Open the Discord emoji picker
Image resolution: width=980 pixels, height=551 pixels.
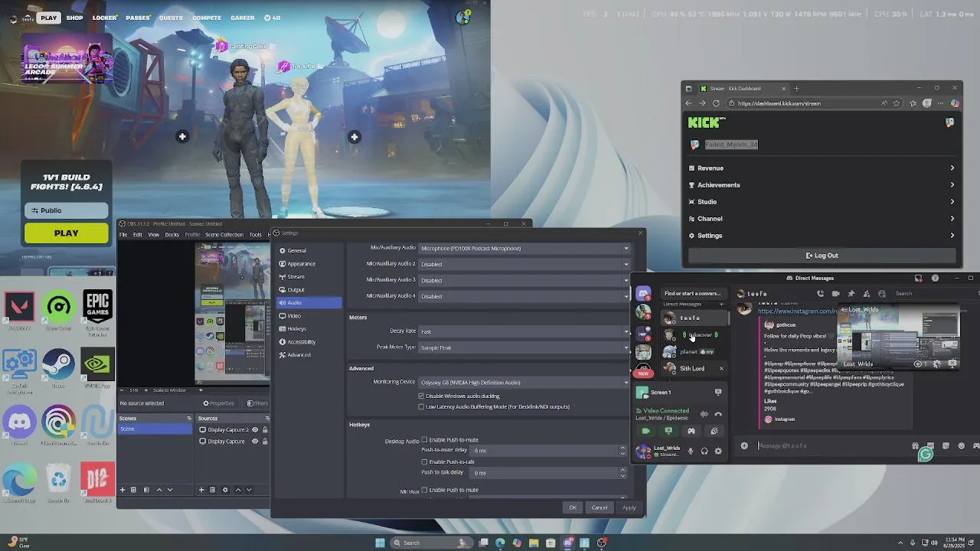961,445
